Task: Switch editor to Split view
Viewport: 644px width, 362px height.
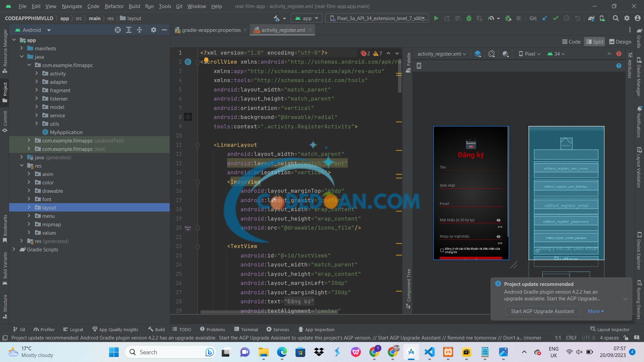Action: 594,42
